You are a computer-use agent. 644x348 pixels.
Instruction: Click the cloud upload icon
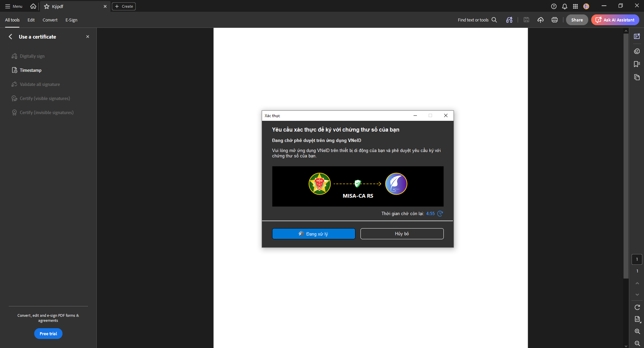pos(541,20)
